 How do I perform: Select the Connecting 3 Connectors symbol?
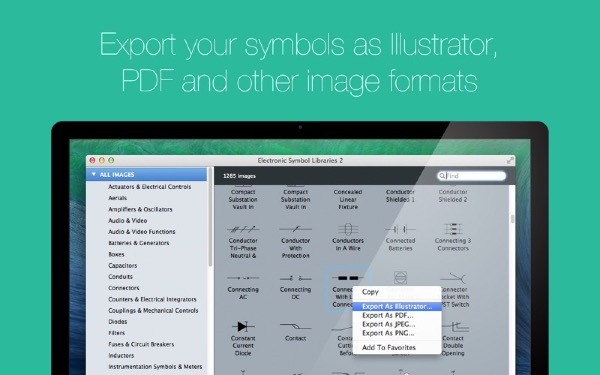click(453, 229)
